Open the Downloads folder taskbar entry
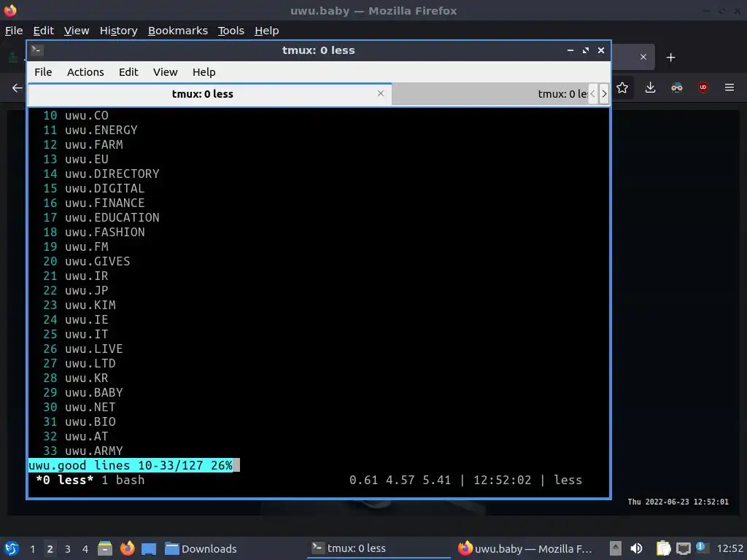This screenshot has width=747, height=560. [201, 548]
